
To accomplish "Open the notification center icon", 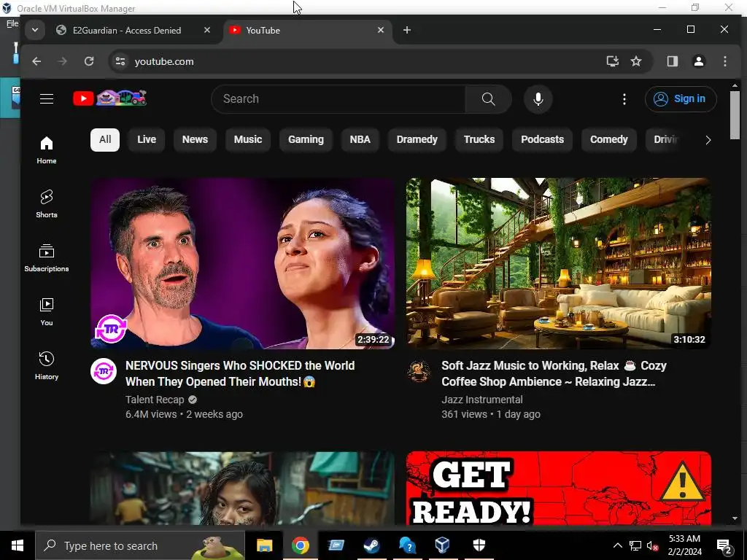I will [725, 547].
